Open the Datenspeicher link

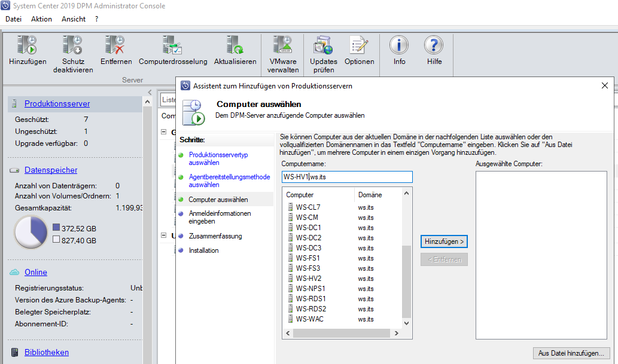[51, 170]
